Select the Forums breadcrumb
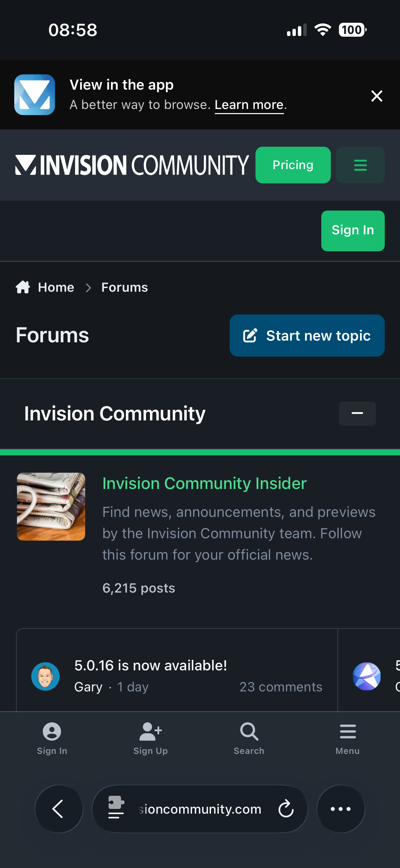This screenshot has height=868, width=400. pos(125,287)
